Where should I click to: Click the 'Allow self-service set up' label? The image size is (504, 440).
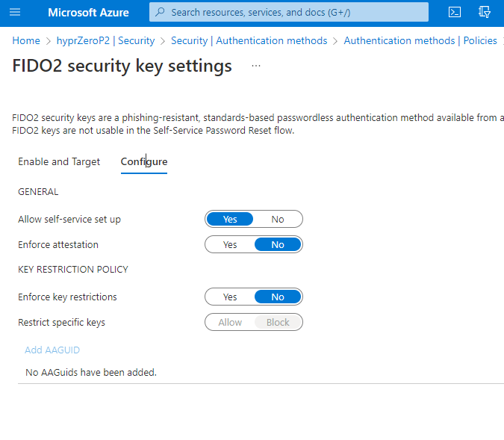click(x=69, y=219)
